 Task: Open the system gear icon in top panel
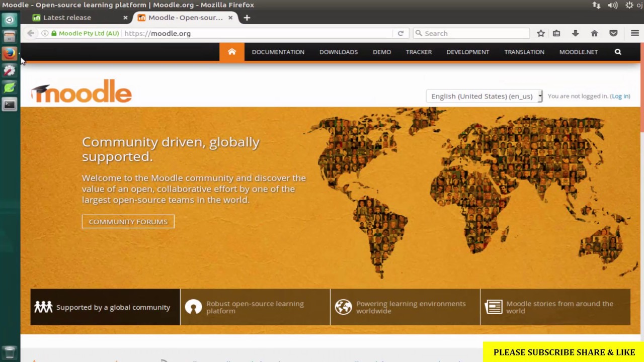(x=629, y=5)
